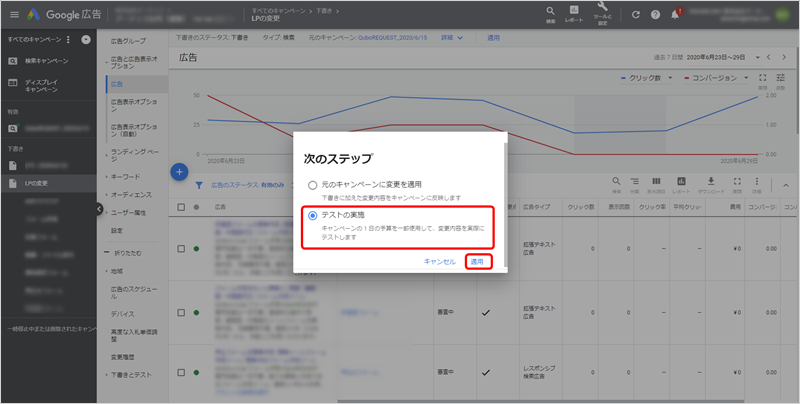Open the notifications bell
This screenshot has height=404, width=800.
pos(675,14)
